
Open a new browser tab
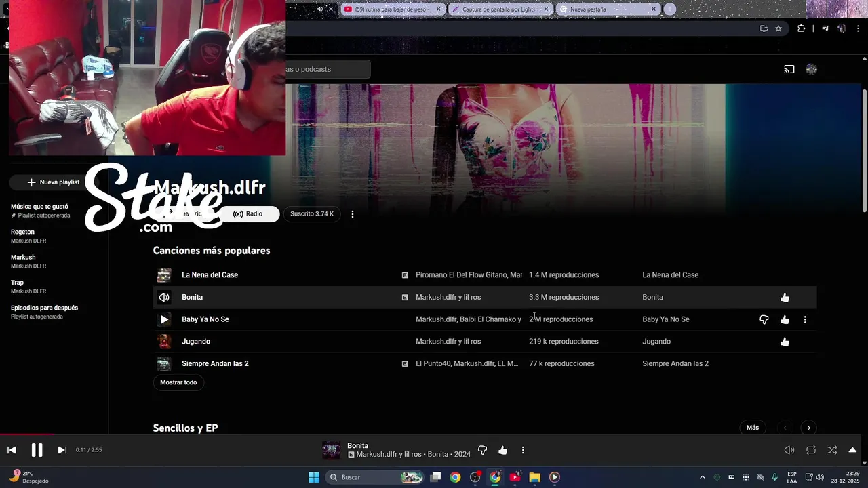[x=669, y=9]
